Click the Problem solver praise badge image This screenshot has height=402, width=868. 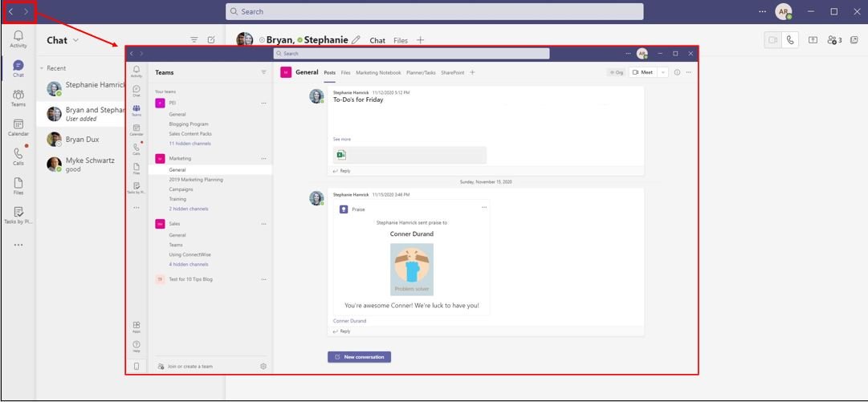click(x=411, y=270)
